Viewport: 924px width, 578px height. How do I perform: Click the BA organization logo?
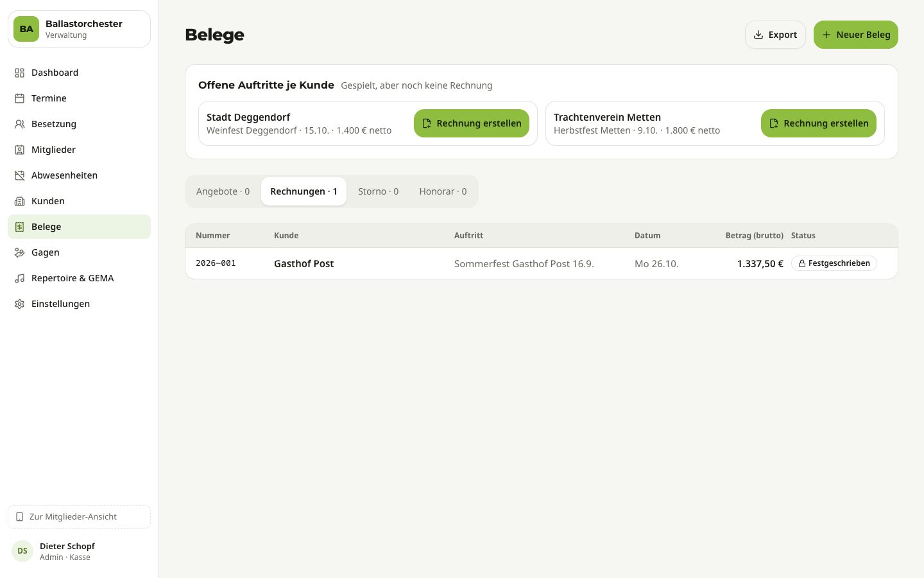coord(26,29)
